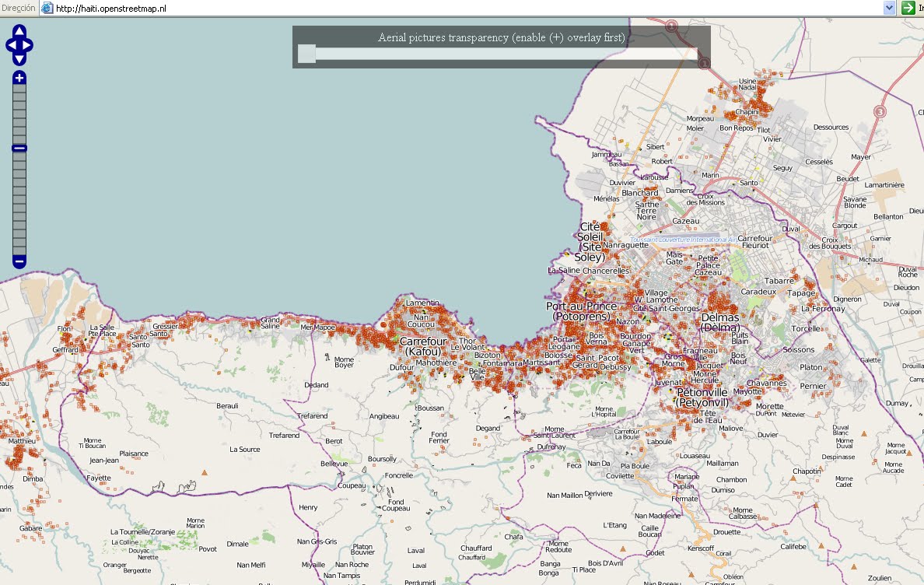Click the Carrefour Fleuriot map label

coord(755,242)
